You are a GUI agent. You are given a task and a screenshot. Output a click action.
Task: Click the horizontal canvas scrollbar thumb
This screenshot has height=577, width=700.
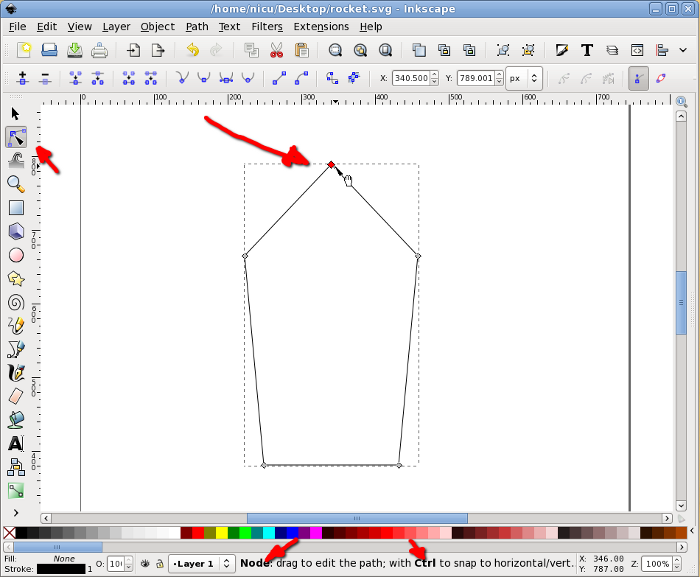point(357,518)
